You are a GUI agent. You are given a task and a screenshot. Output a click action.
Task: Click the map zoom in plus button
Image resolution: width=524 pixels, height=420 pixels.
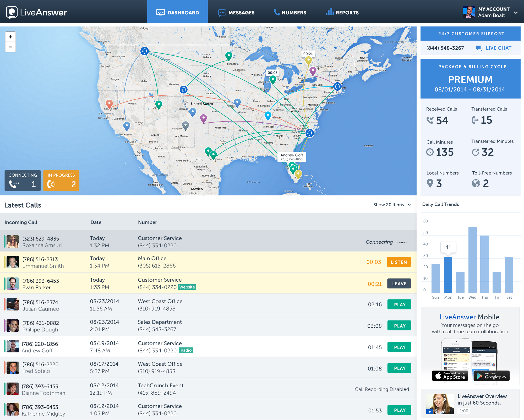point(10,37)
